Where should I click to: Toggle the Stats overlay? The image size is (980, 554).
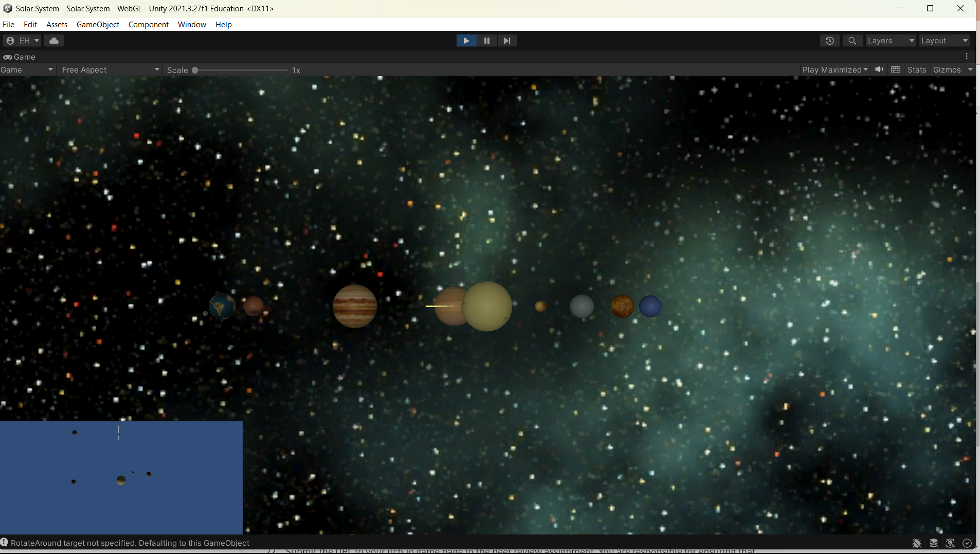[x=917, y=69]
